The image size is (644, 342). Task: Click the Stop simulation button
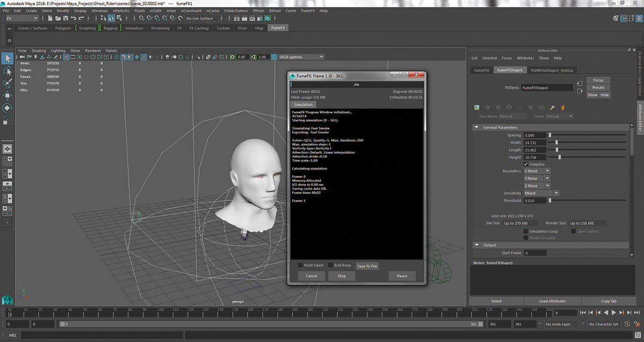(x=341, y=276)
